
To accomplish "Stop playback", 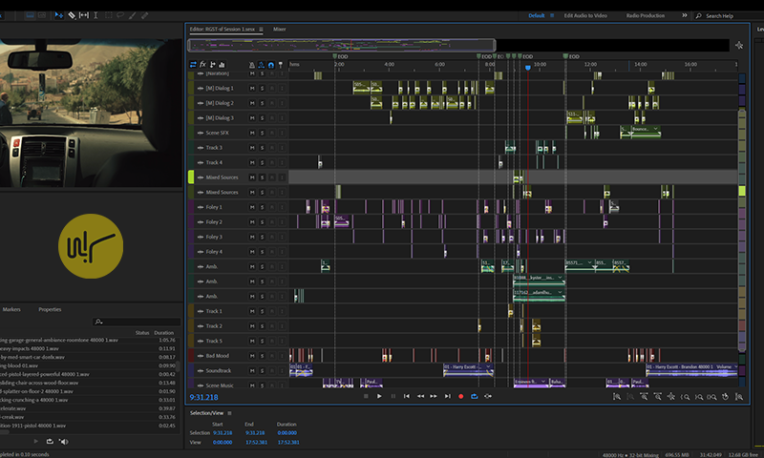I will [x=365, y=396].
